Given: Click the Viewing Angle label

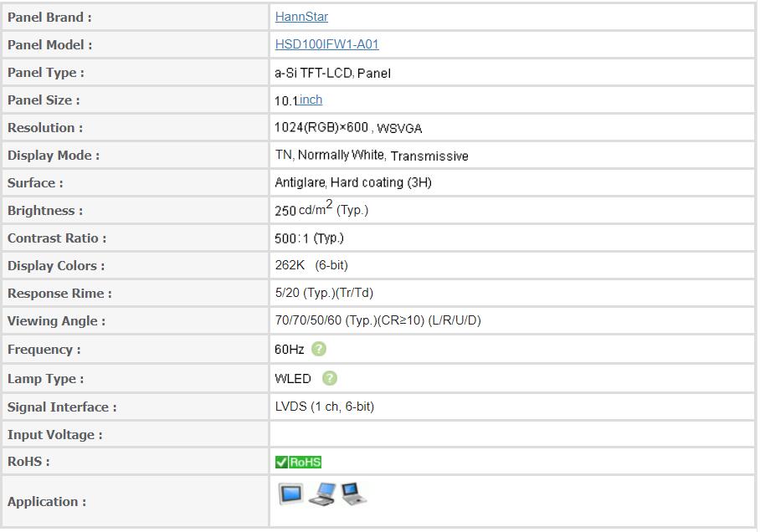Looking at the screenshot, I should (56, 321).
